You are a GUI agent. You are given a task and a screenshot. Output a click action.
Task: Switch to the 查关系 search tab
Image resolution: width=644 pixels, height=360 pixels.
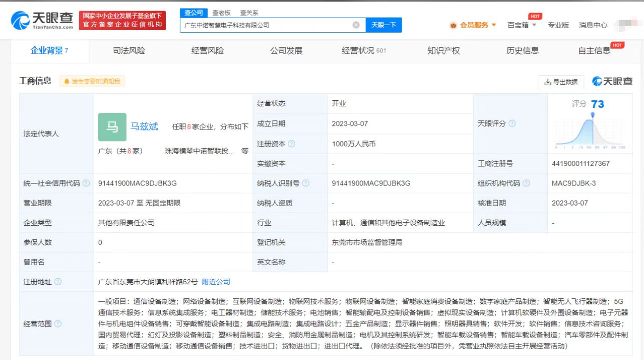click(249, 13)
